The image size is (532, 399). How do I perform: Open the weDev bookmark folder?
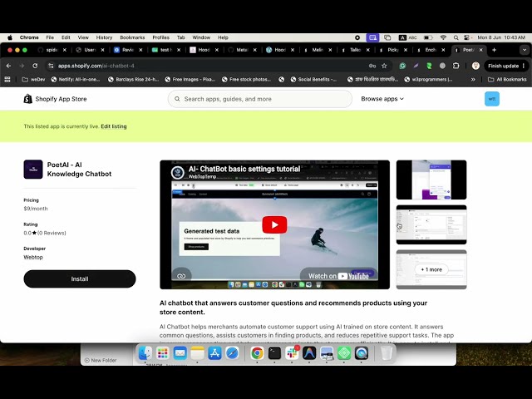tap(33, 80)
